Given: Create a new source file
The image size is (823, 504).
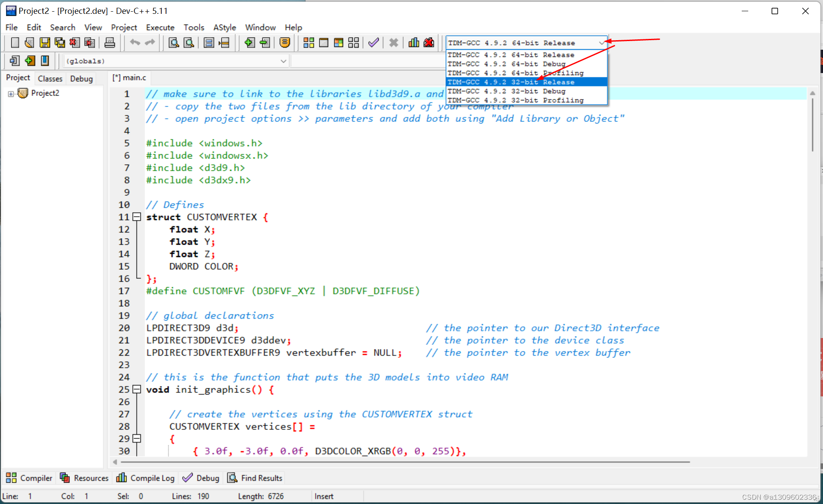Looking at the screenshot, I should point(15,42).
